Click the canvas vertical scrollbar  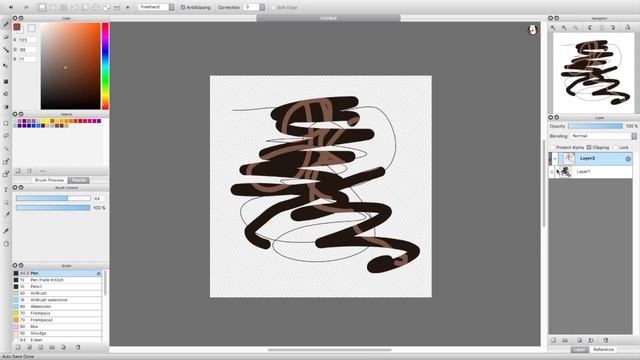[x=544, y=184]
